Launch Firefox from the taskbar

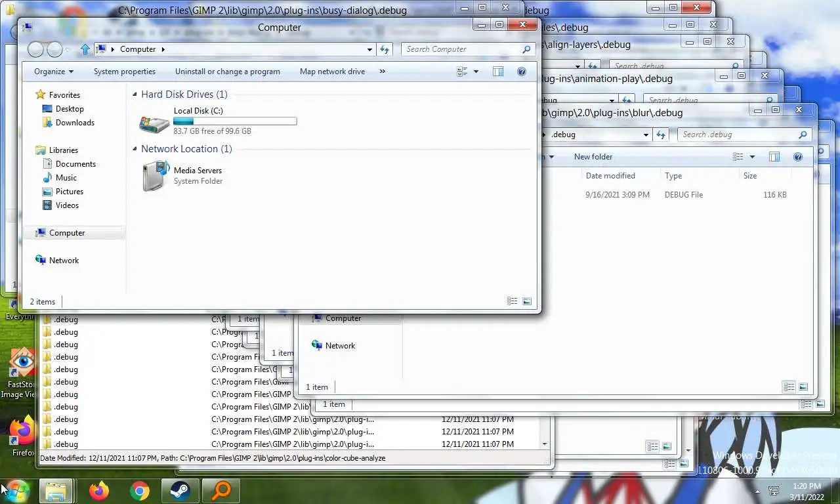99,491
